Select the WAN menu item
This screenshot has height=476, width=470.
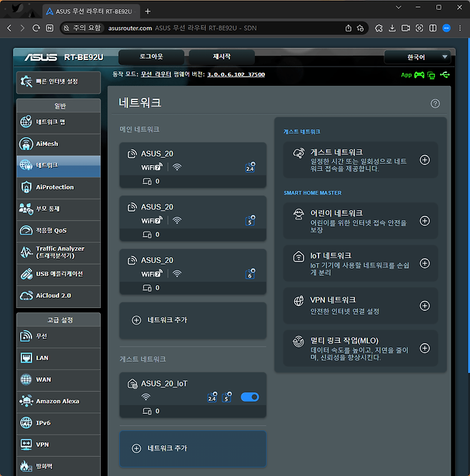pyautogui.click(x=59, y=380)
